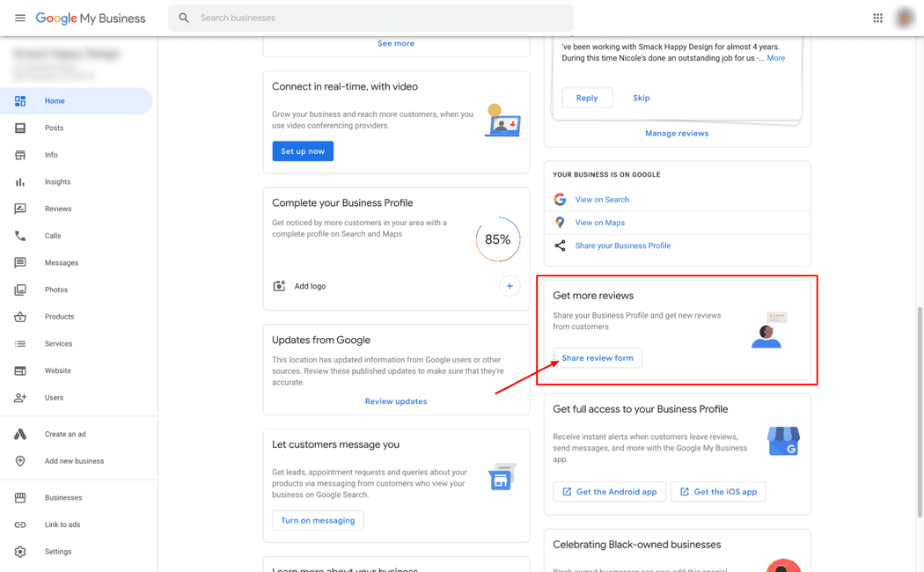Click the 85% profile completion circle
Screen dimensions: 924x572
(498, 239)
